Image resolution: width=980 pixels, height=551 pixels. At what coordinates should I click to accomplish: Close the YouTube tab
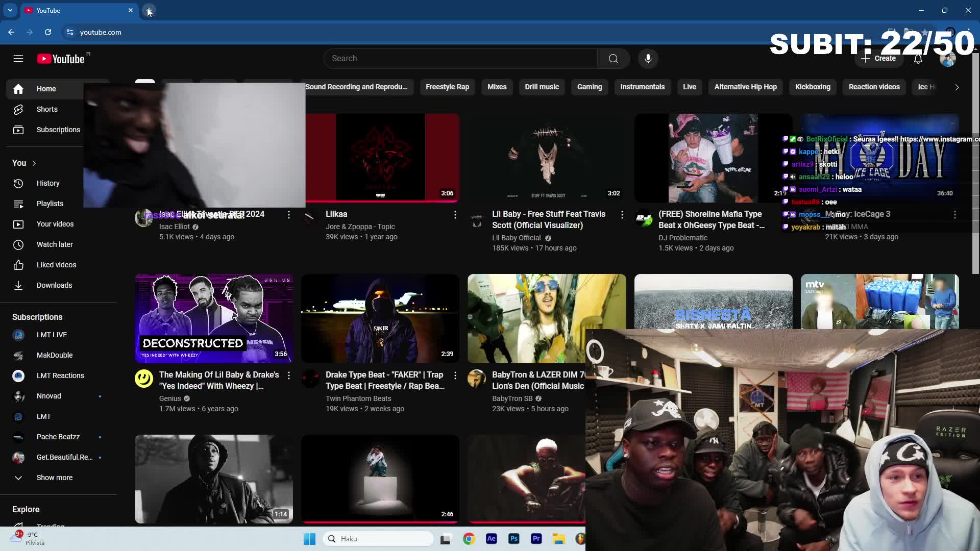[x=131, y=10]
